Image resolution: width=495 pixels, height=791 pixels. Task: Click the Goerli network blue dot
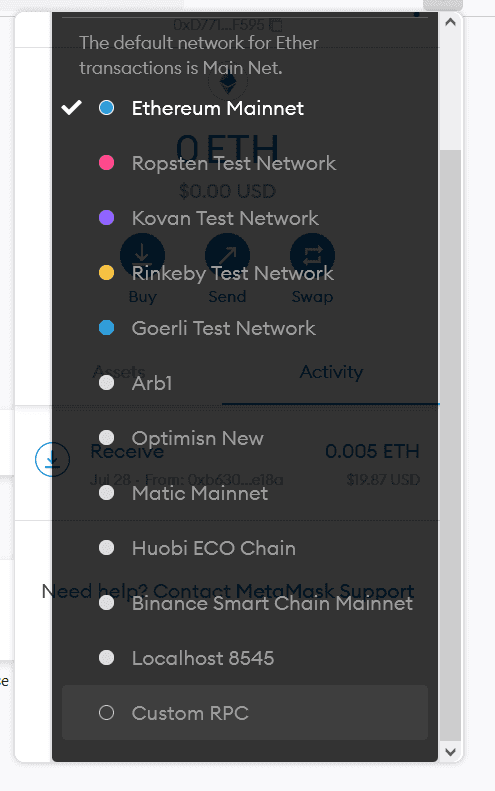pyautogui.click(x=106, y=327)
